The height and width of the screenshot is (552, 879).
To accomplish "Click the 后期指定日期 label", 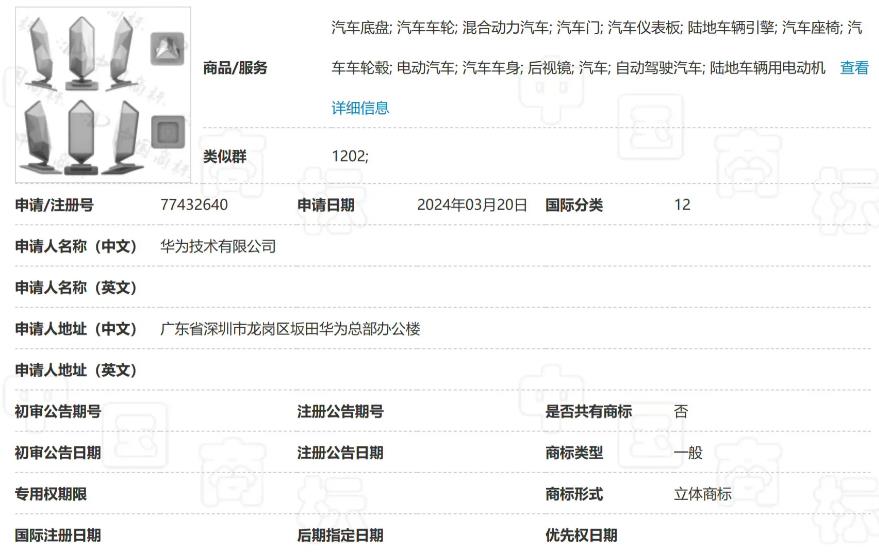I will click(340, 535).
